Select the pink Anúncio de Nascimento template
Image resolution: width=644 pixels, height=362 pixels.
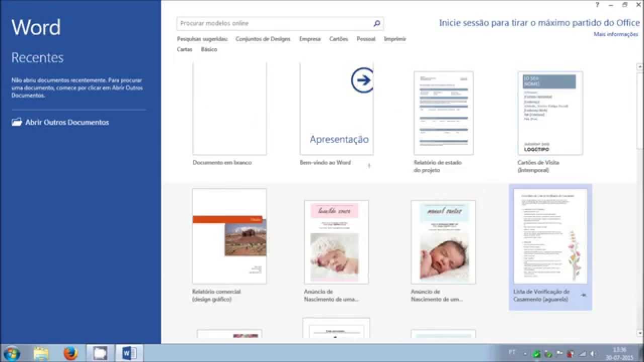tap(337, 242)
